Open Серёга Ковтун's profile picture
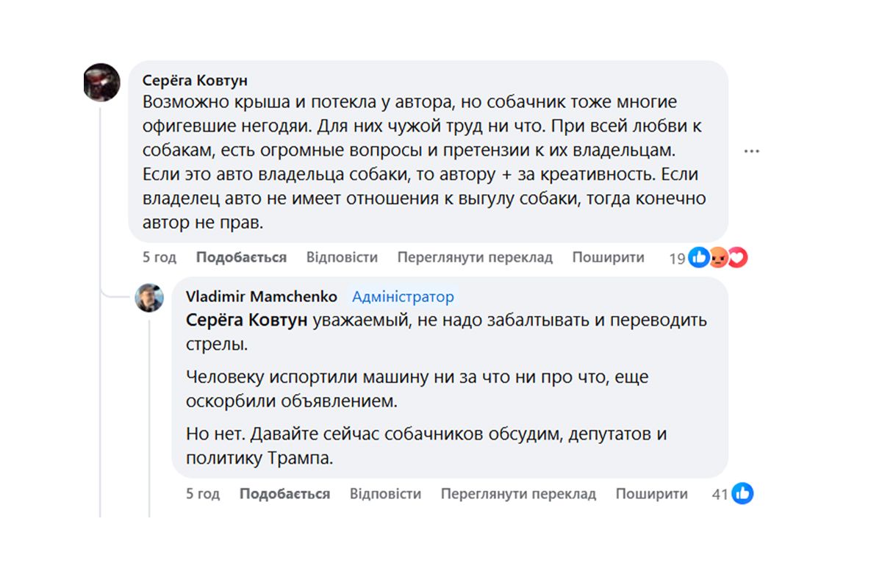The height and width of the screenshot is (588, 882). click(101, 83)
